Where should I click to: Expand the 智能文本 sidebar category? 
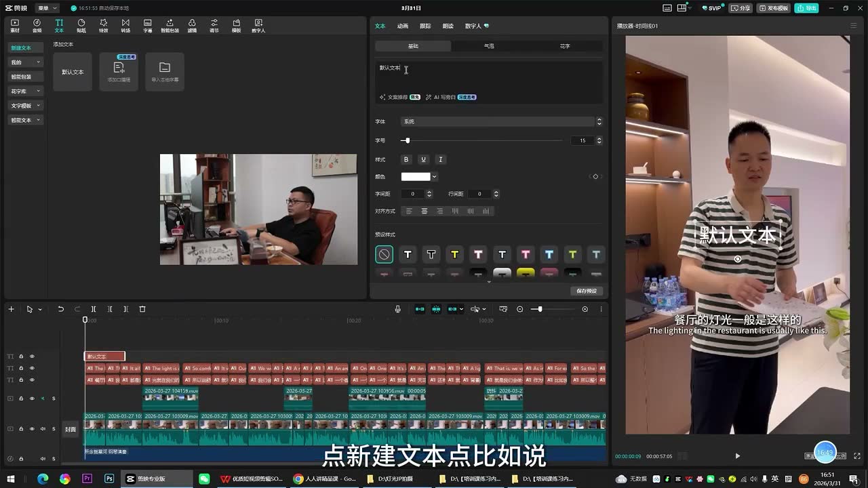(26, 120)
